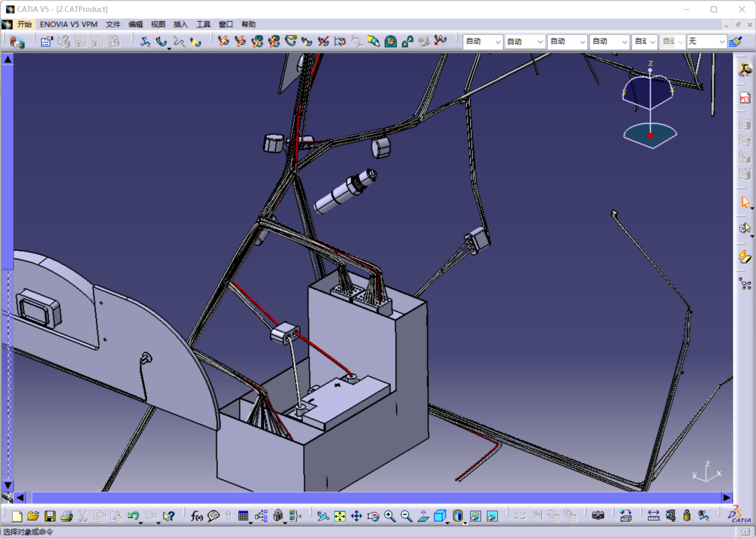Open the 编辑 menu
Image resolution: width=756 pixels, height=538 pixels.
pos(136,24)
